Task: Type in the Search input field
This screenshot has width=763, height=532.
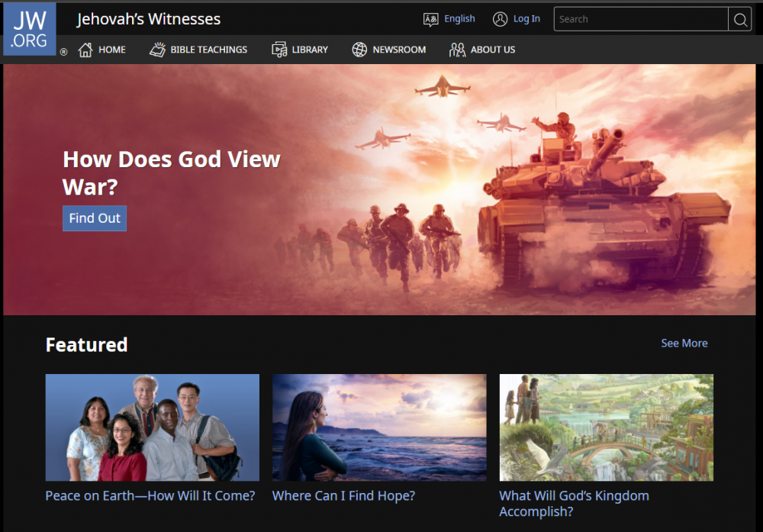Action: 641,19
